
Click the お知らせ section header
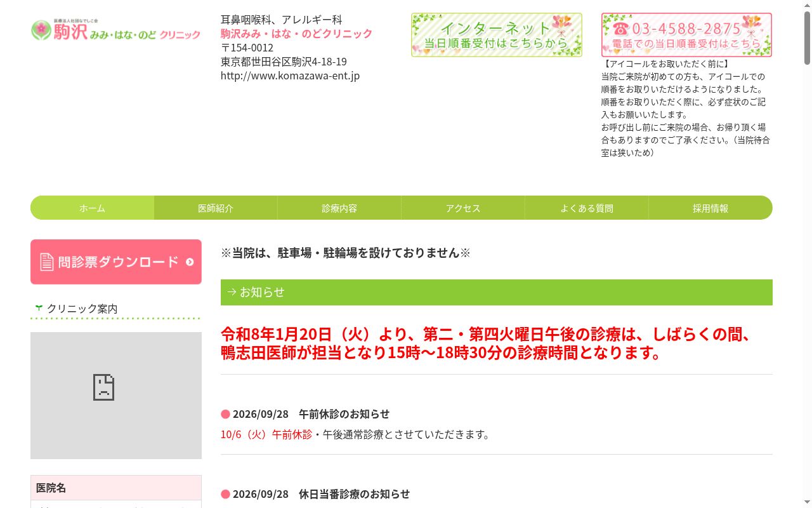pos(497,292)
